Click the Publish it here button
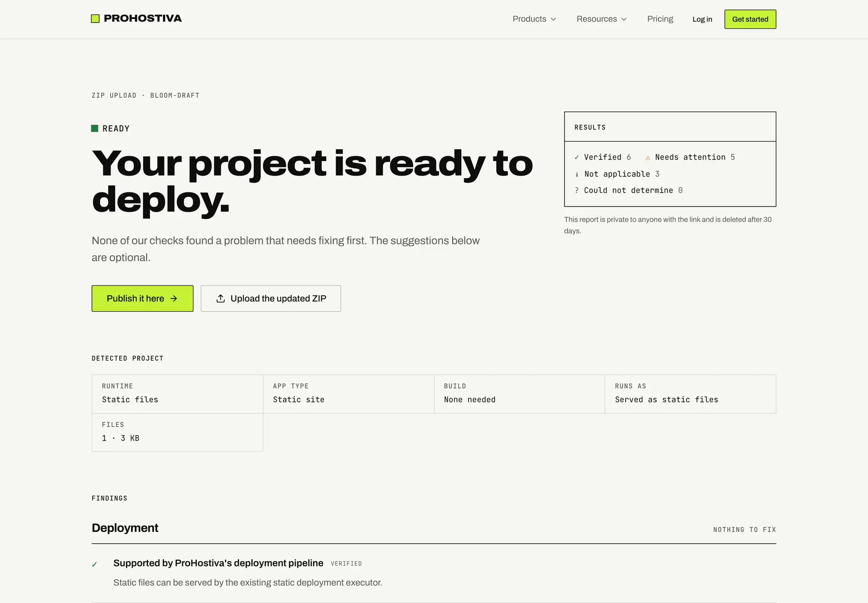The height and width of the screenshot is (603, 868). (142, 299)
